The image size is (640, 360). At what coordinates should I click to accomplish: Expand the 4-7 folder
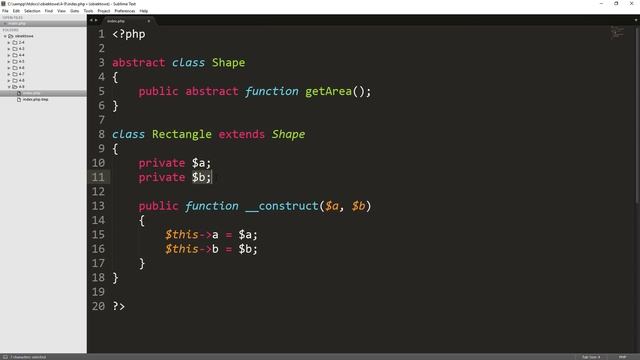point(9,74)
